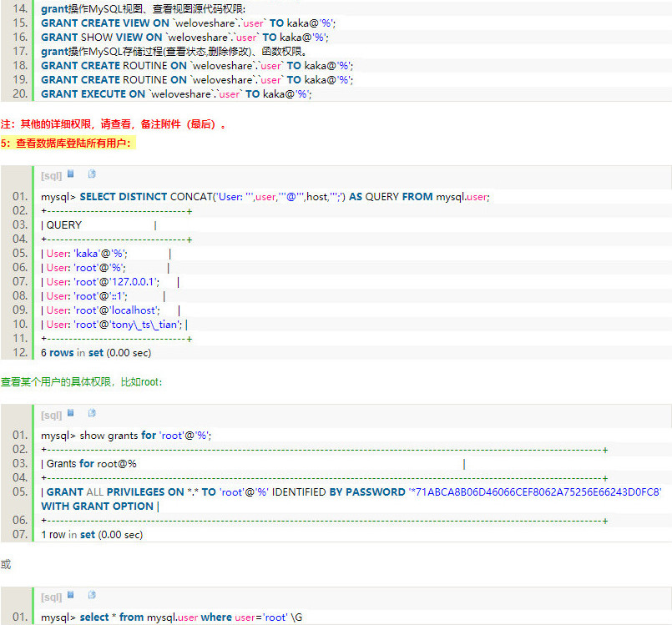This screenshot has height=625, width=672.
Task: Click [sql] label above show grants query
Action: (52, 415)
